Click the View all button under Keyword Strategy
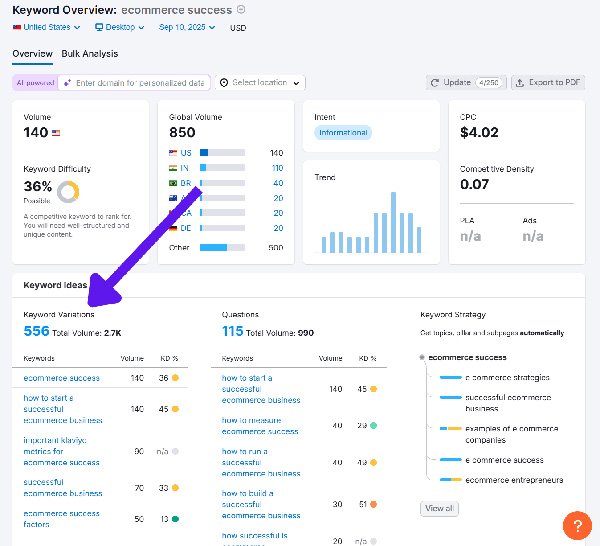The image size is (600, 546). pyautogui.click(x=439, y=508)
